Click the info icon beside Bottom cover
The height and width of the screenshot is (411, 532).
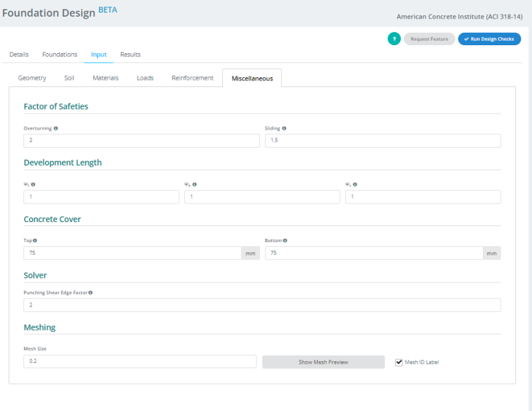[285, 241]
